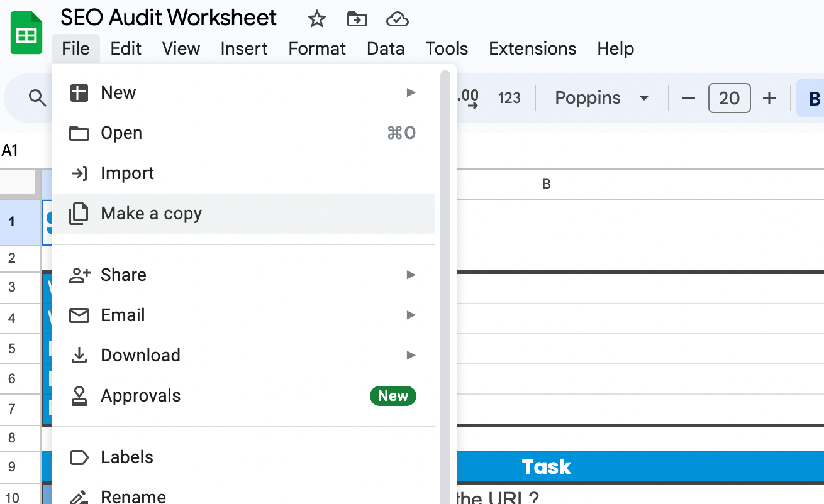This screenshot has width=824, height=504.
Task: Open the Poppins font dropdown
Action: click(x=601, y=98)
